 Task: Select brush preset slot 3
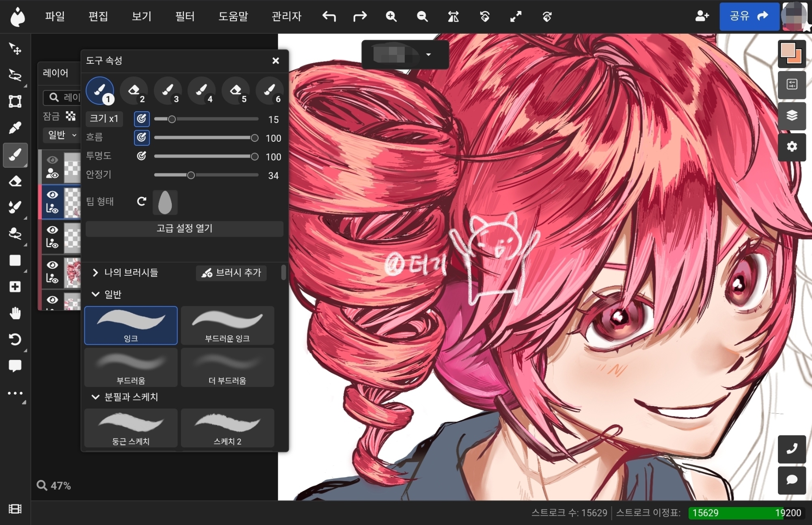coord(168,90)
